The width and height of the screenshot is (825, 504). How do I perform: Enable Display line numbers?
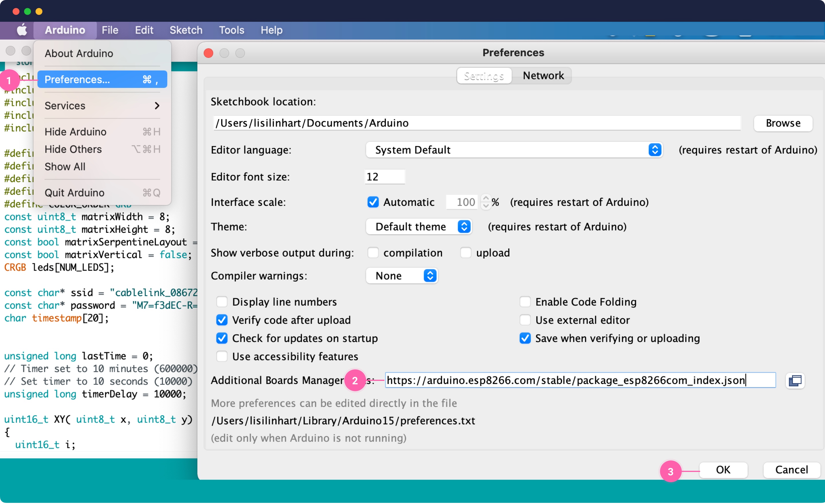point(222,302)
